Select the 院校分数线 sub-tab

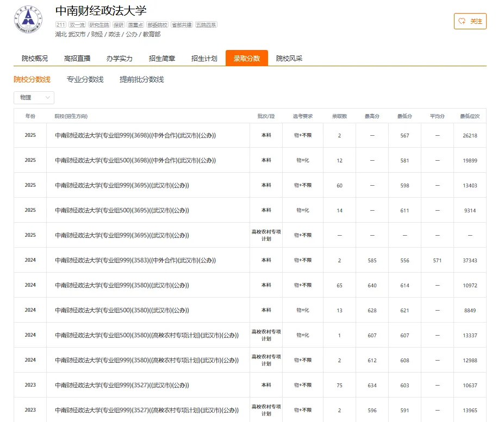pyautogui.click(x=32, y=79)
